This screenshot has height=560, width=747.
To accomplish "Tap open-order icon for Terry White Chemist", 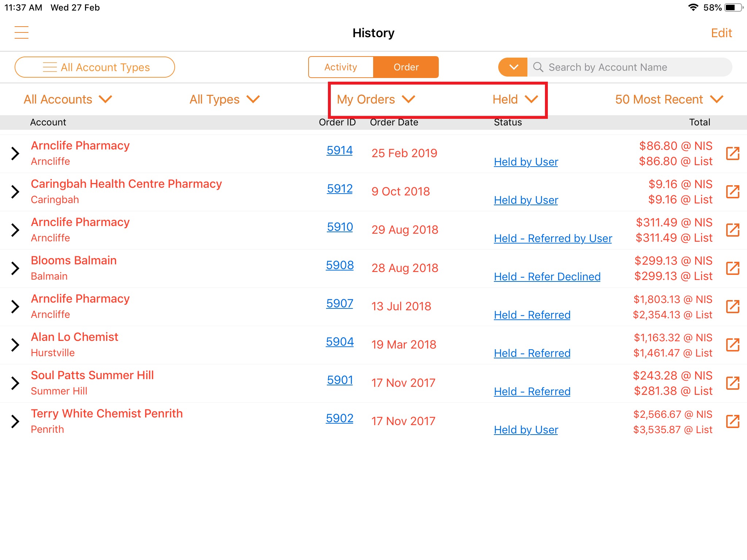I will 732,421.
